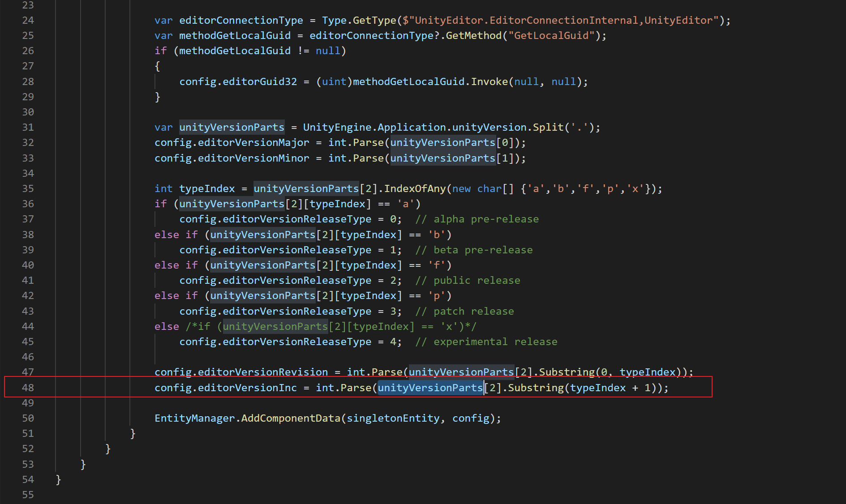Click line number 35
846x504 pixels.
pyautogui.click(x=28, y=188)
